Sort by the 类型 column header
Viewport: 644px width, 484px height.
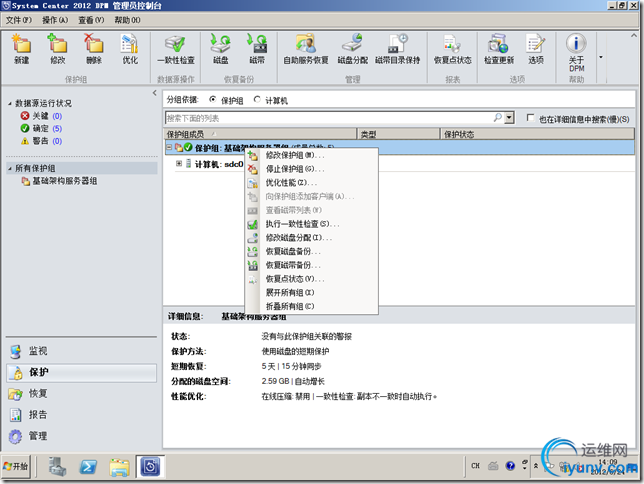(x=399, y=134)
